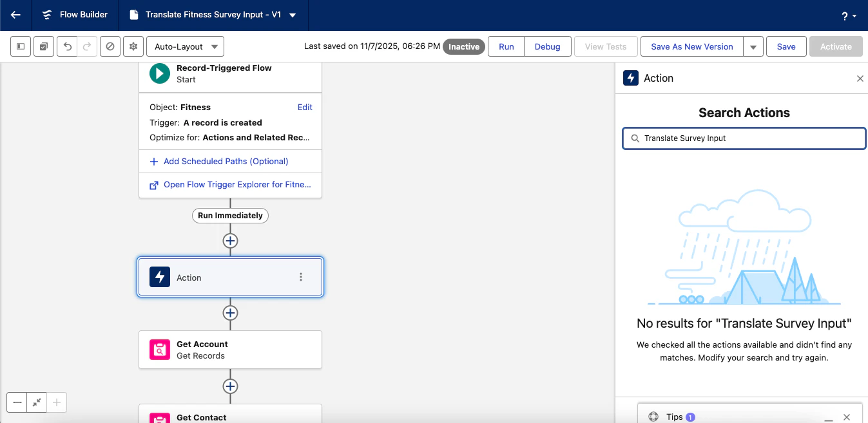Open flow settings gear icon
This screenshot has height=423, width=868.
(133, 46)
